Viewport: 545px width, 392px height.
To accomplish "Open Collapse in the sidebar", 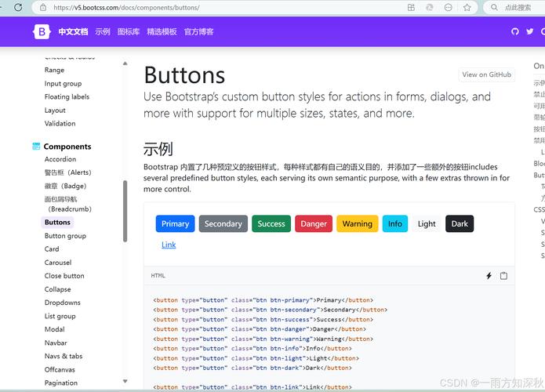I will (58, 289).
